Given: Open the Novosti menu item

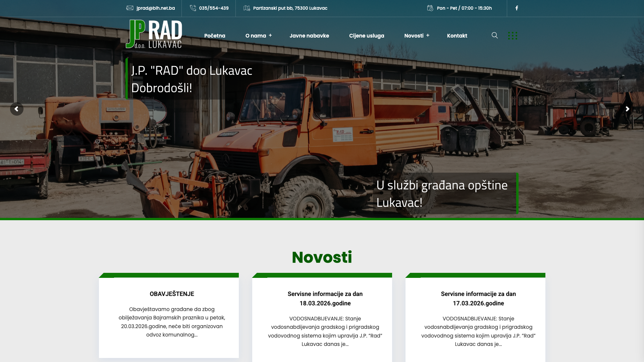Looking at the screenshot, I should tap(414, 36).
